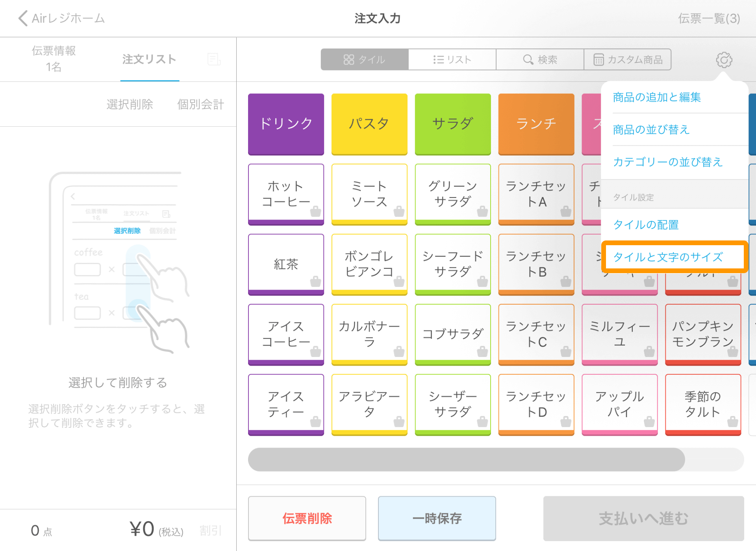Open the 検索 tab
This screenshot has height=551, width=756.
coord(540,59)
